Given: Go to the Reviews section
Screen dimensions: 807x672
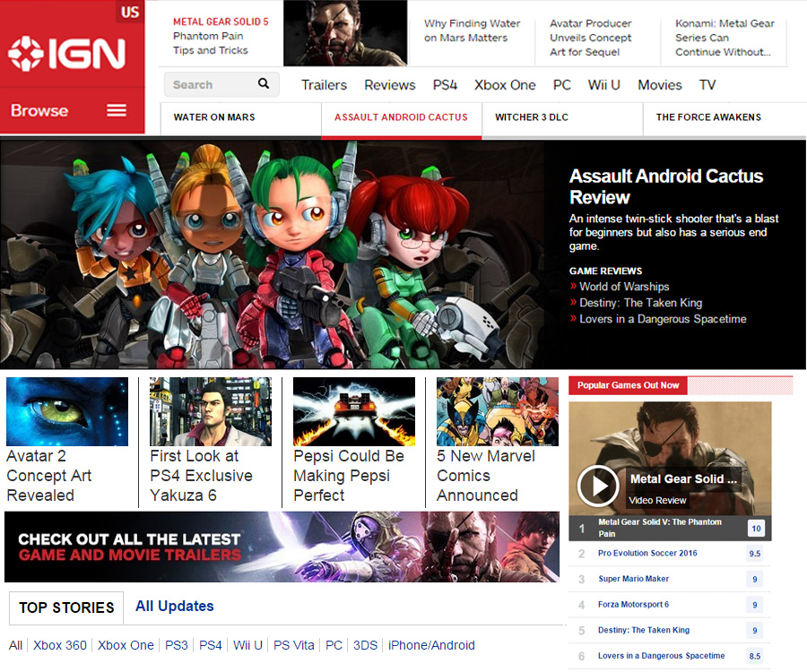Looking at the screenshot, I should pos(389,85).
